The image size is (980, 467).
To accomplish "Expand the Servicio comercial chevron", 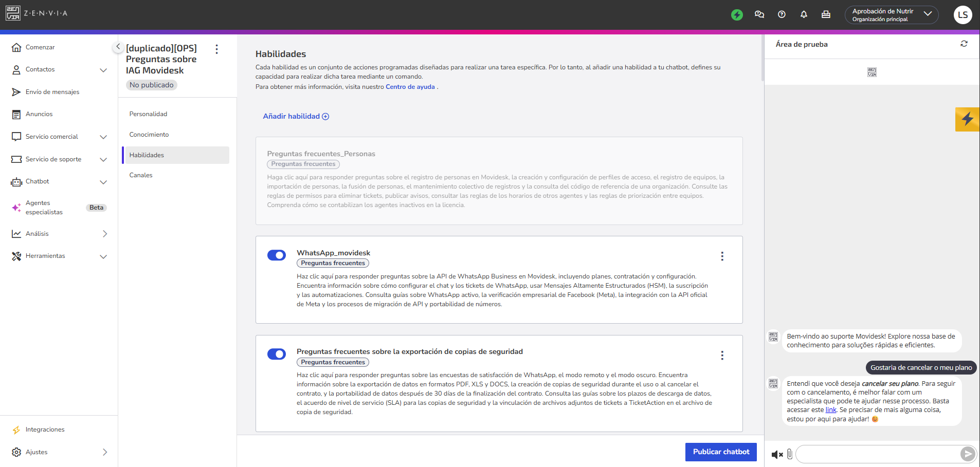I will pos(103,137).
